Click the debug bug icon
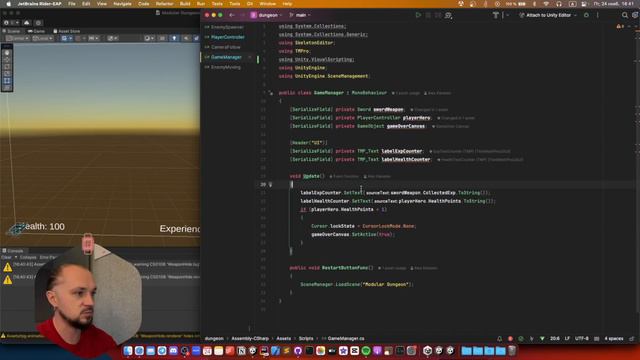Screen dimensions: 640x360 pos(586,15)
